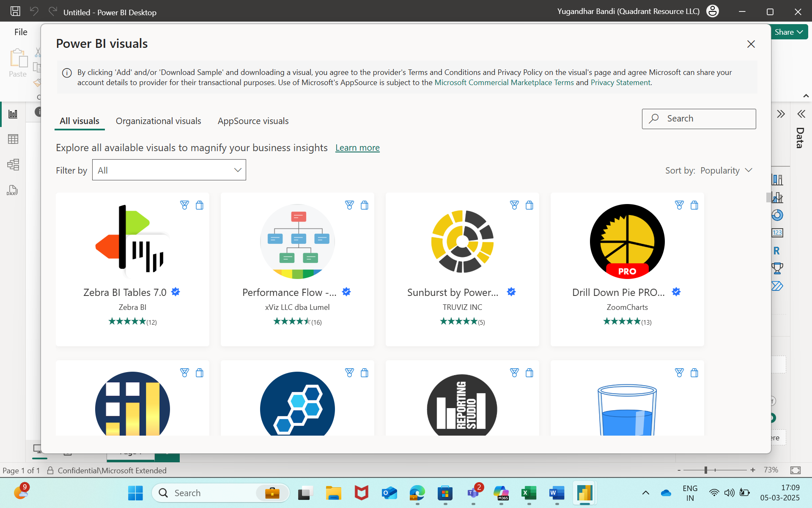Click the purchase bag icon on Zebra BI Tables card
The image size is (812, 508).
click(200, 205)
